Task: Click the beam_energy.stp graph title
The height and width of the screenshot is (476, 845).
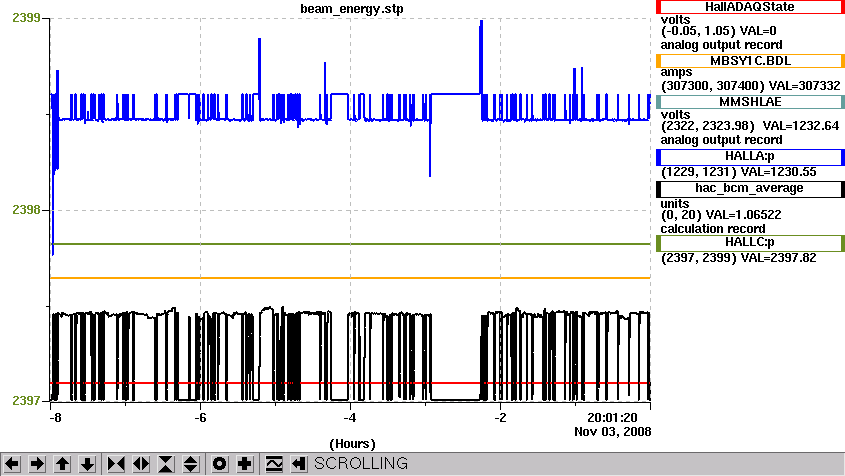Action: (352, 9)
